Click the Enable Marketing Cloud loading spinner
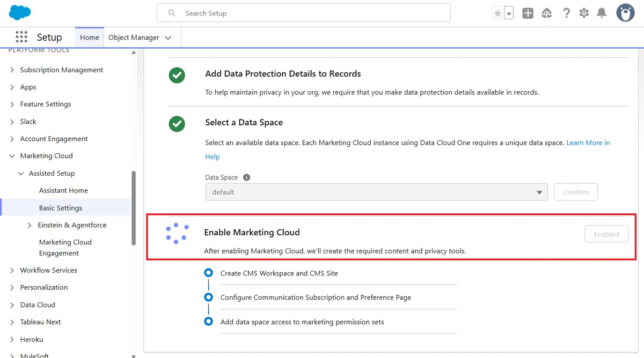This screenshot has width=644, height=358. point(177,234)
